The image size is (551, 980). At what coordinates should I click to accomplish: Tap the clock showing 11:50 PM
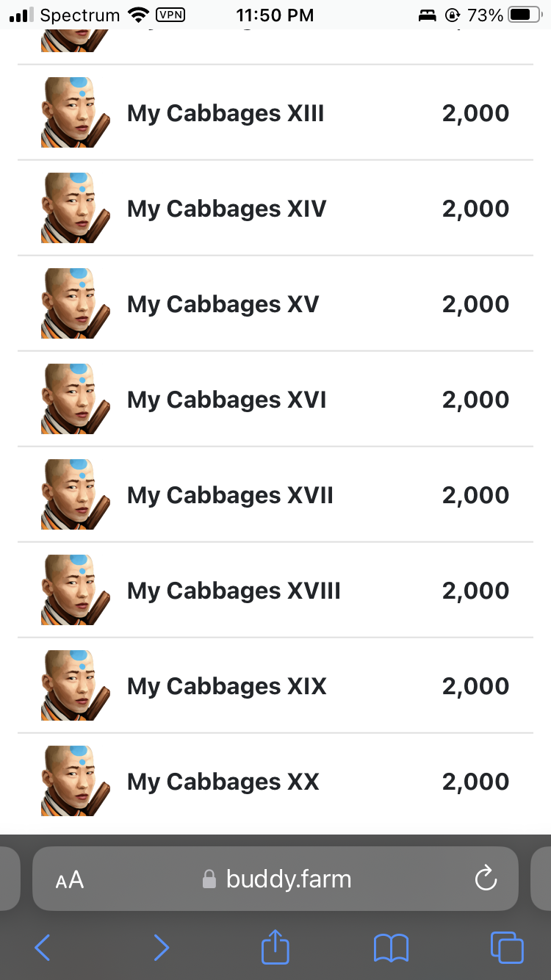point(275,15)
